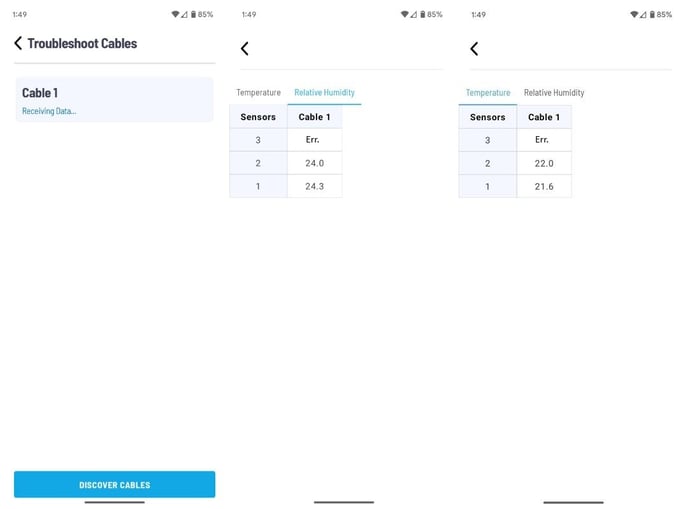
Task: Select the 22.0 temperature value cell
Action: (x=544, y=163)
